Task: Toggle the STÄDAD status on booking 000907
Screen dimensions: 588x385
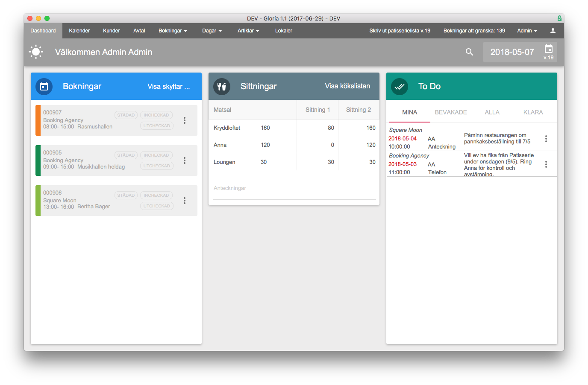Action: [x=126, y=115]
